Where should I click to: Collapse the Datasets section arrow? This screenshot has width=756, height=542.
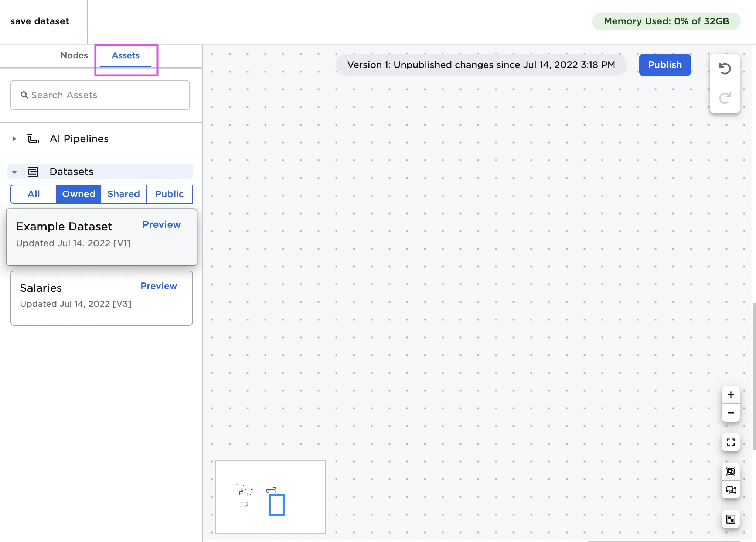(14, 172)
